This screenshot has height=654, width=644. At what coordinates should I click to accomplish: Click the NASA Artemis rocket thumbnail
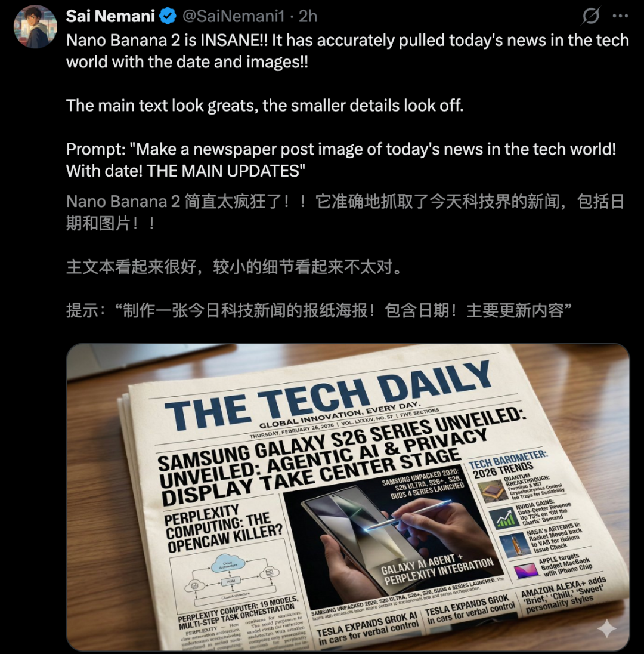[x=513, y=545]
